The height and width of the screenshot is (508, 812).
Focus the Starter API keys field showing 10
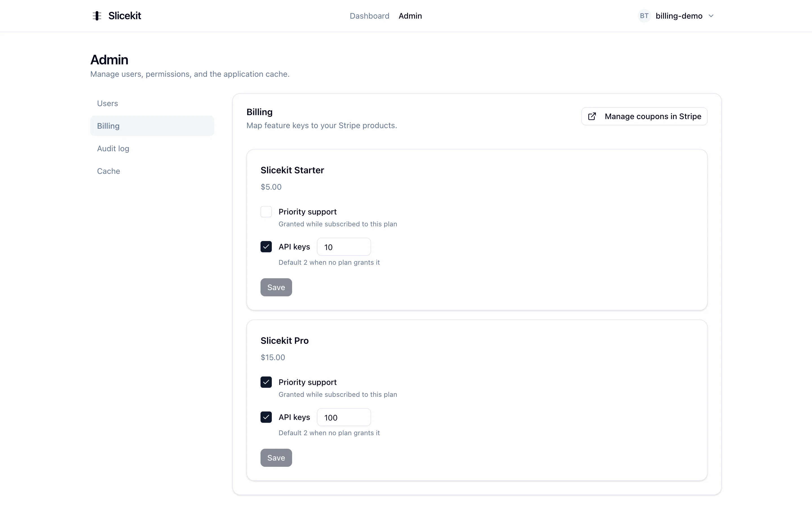coord(344,247)
